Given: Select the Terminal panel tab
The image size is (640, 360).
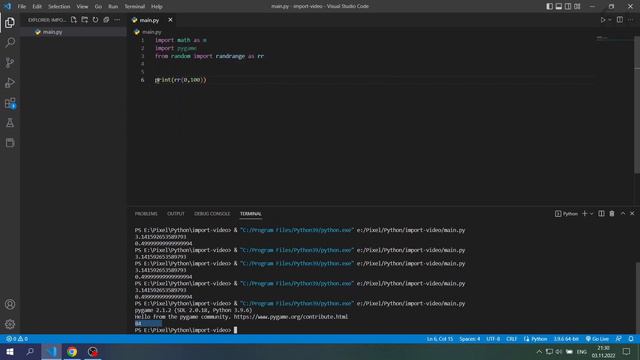Looking at the screenshot, I should 251,213.
